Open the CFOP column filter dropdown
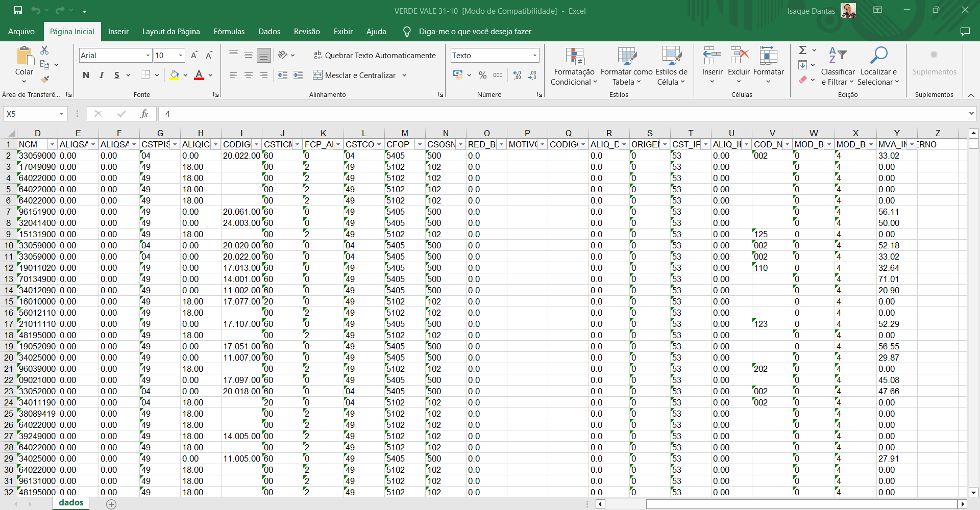This screenshot has width=980, height=510. click(420, 144)
